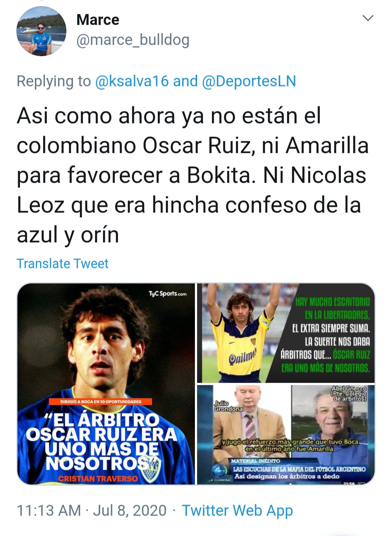The height and width of the screenshot is (536, 392).
Task: Click the 'Replying to' label text
Action: (x=54, y=81)
